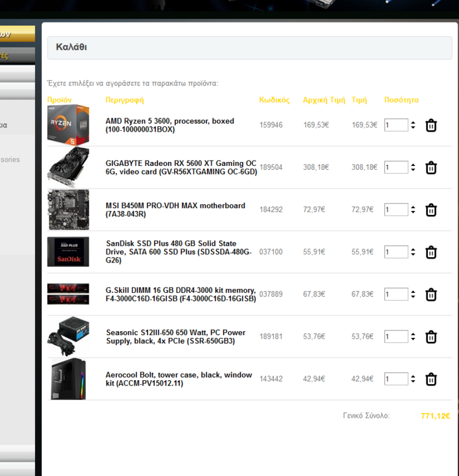Image resolution: width=459 pixels, height=476 pixels.
Task: Use quantity stepper for SanDisk SSD Plus
Action: [x=413, y=252]
